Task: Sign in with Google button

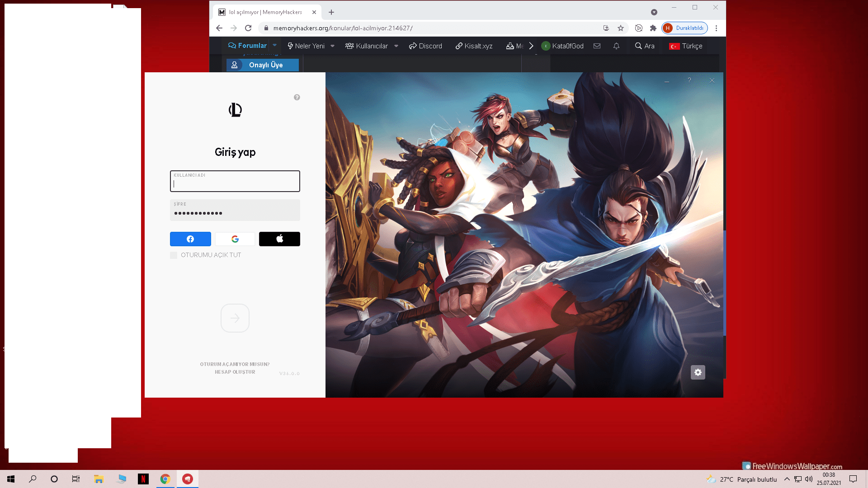Action: (235, 239)
